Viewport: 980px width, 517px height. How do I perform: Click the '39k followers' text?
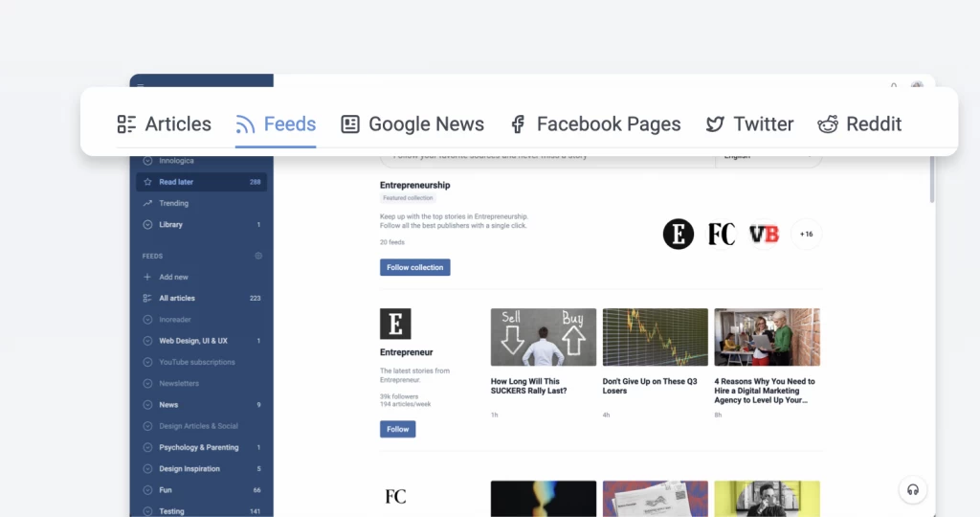pos(399,396)
